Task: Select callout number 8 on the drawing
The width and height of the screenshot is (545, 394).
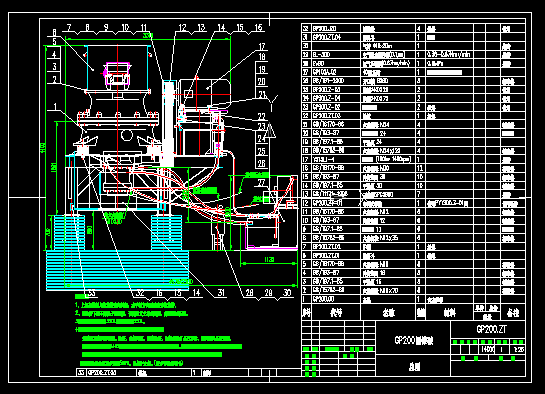Action: click(x=87, y=27)
